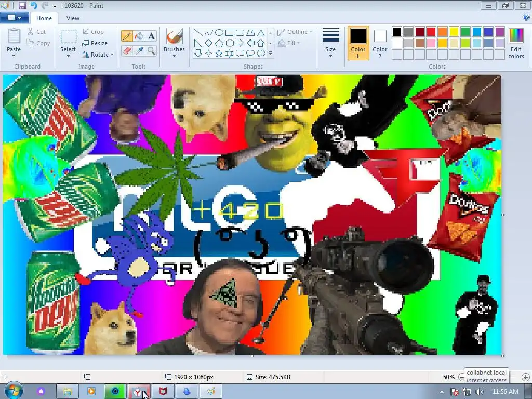Activate Color 1 selector
532x399 pixels.
(x=358, y=43)
